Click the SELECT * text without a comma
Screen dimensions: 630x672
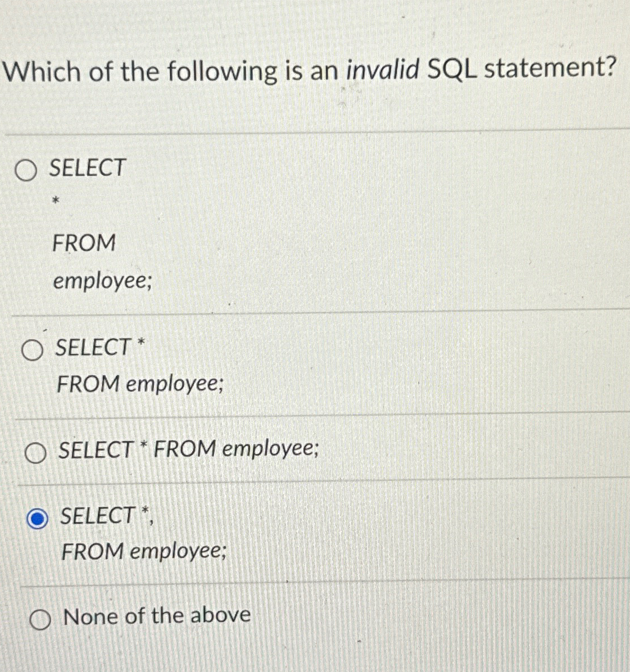click(x=100, y=347)
